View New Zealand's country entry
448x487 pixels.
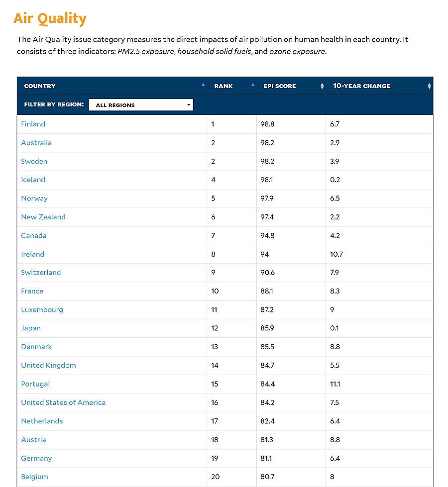pyautogui.click(x=43, y=217)
